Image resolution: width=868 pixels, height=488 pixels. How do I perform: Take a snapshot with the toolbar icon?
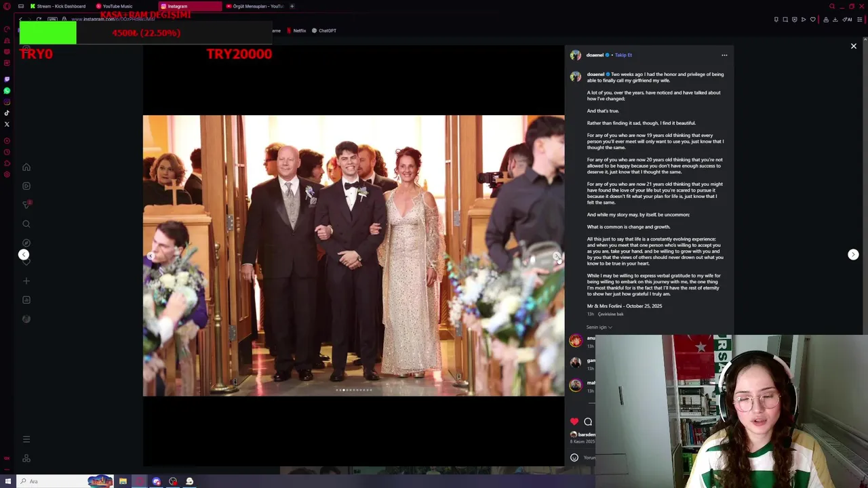[786, 20]
